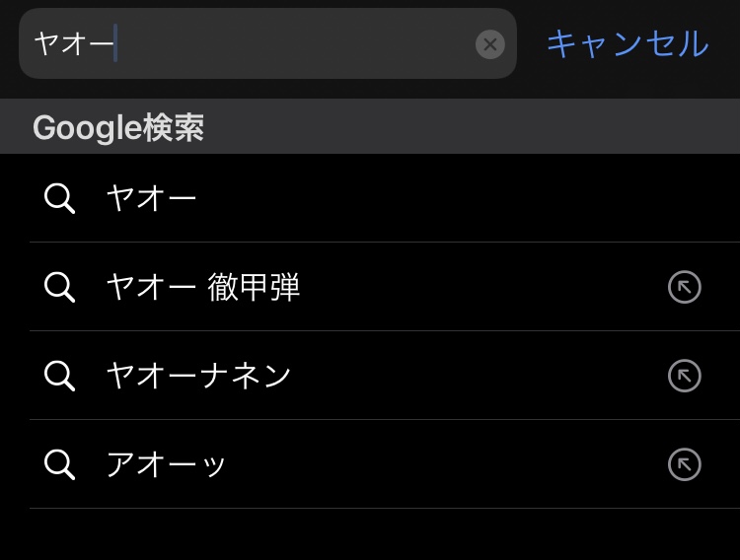This screenshot has height=560, width=740.
Task: Fill search with ヤオー 徹甲弾 via arrow icon
Action: pos(684,287)
